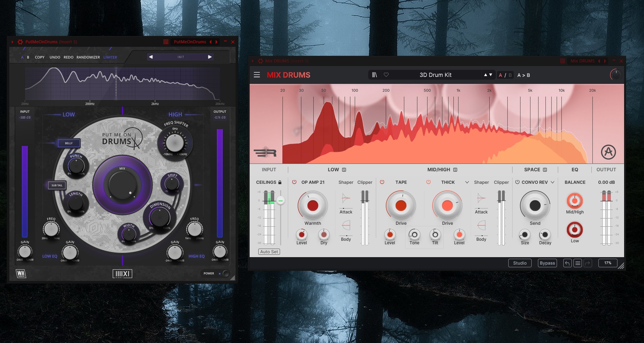The height and width of the screenshot is (343, 644).
Task: Select the MID/HIGH section Shaper Attack curve icon
Action: [x=481, y=199]
